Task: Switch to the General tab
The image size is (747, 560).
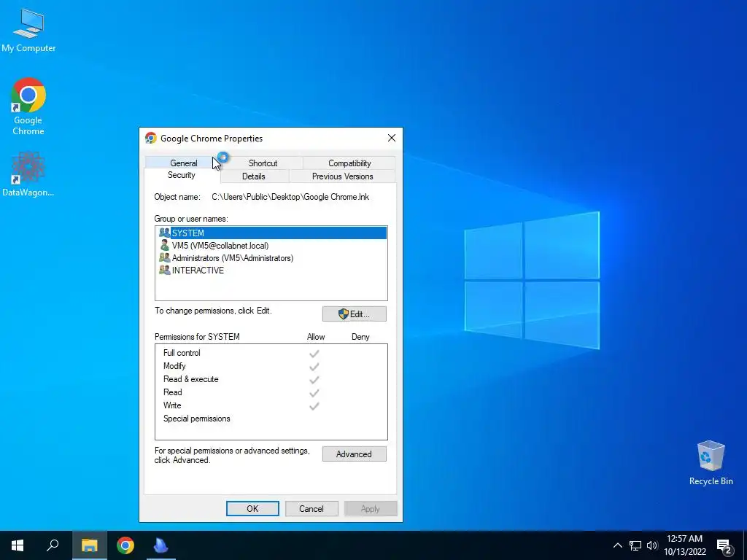Action: [x=183, y=163]
